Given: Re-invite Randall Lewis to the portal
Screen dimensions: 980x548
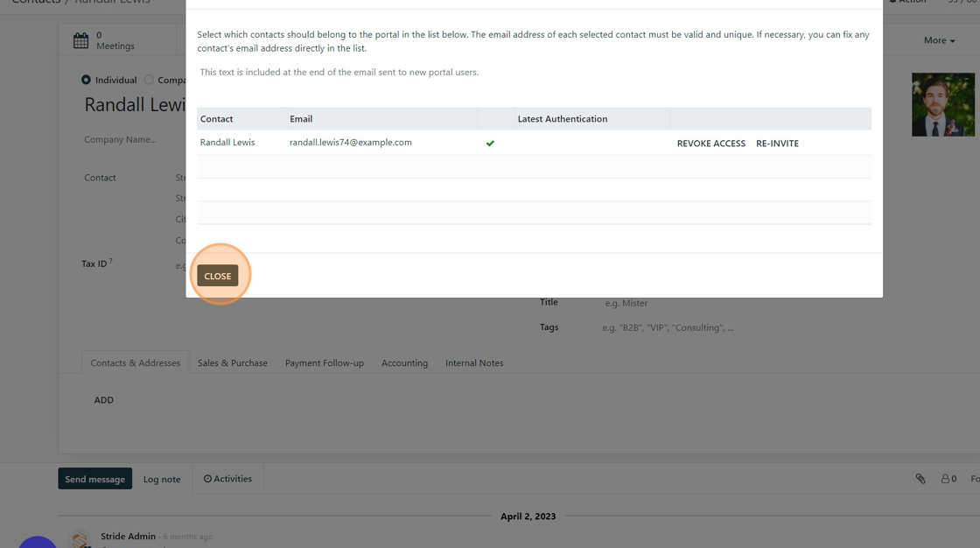Looking at the screenshot, I should (777, 144).
